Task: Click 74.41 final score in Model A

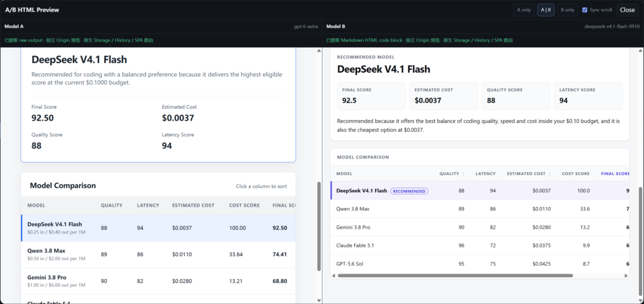Action: pyautogui.click(x=280, y=254)
